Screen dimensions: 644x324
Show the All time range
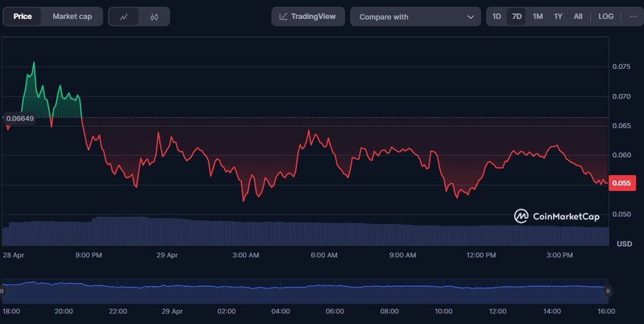click(x=578, y=17)
